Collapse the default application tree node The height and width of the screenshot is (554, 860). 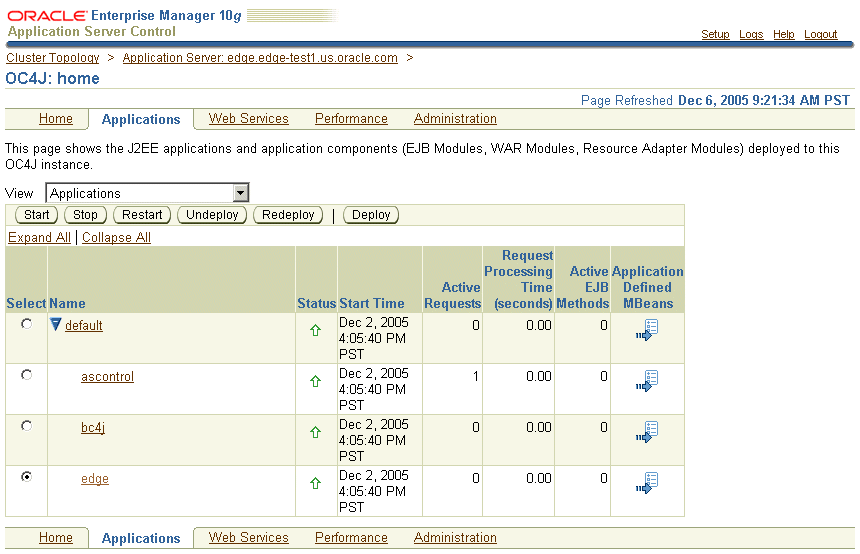point(55,325)
